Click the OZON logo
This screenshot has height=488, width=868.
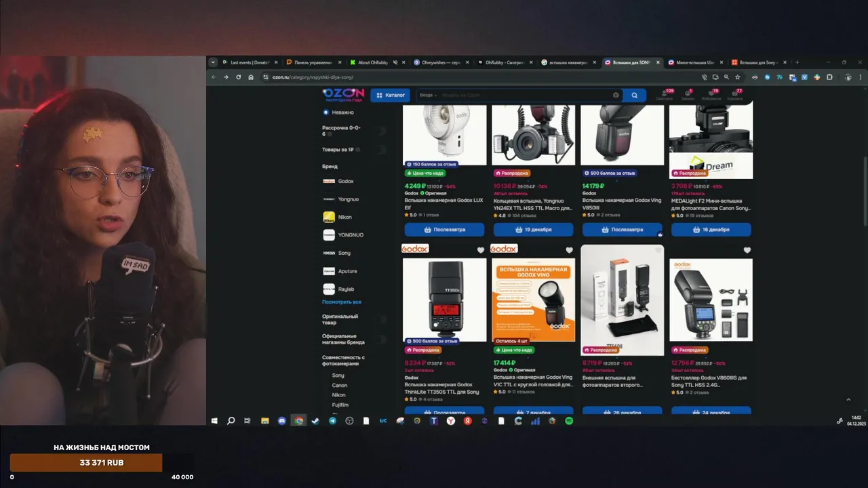[x=343, y=95]
